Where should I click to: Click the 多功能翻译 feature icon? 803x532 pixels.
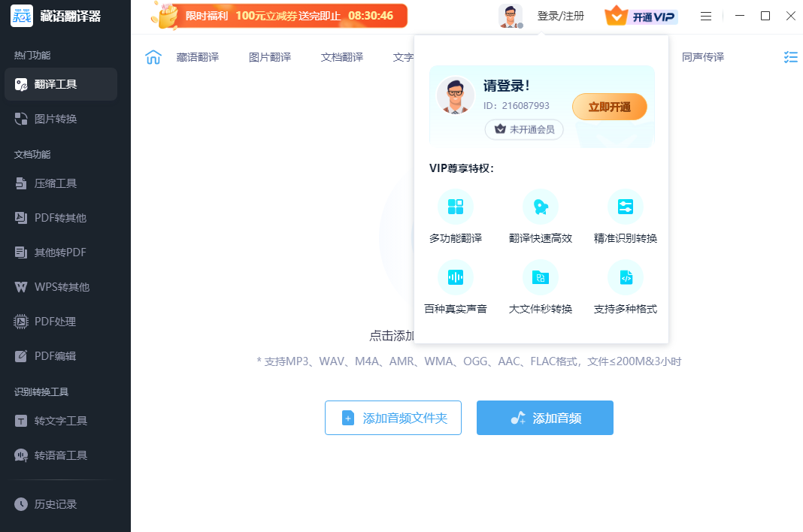pos(456,207)
